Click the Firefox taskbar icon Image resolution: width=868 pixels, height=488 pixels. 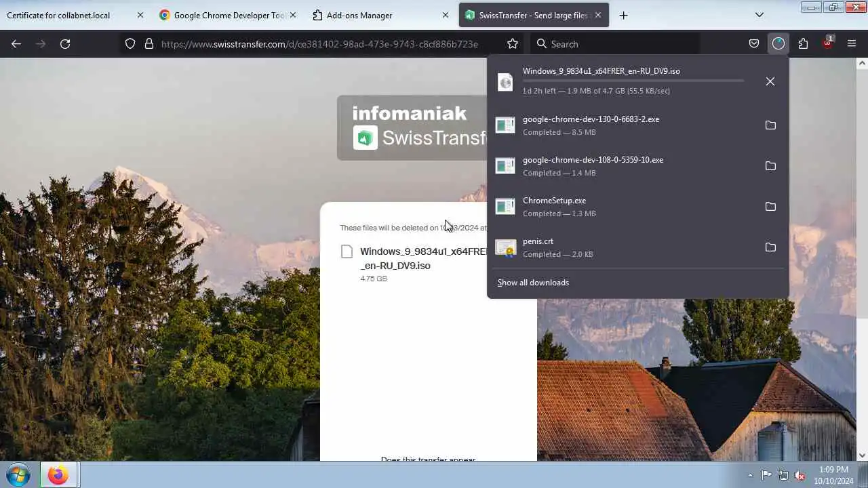coord(58,474)
